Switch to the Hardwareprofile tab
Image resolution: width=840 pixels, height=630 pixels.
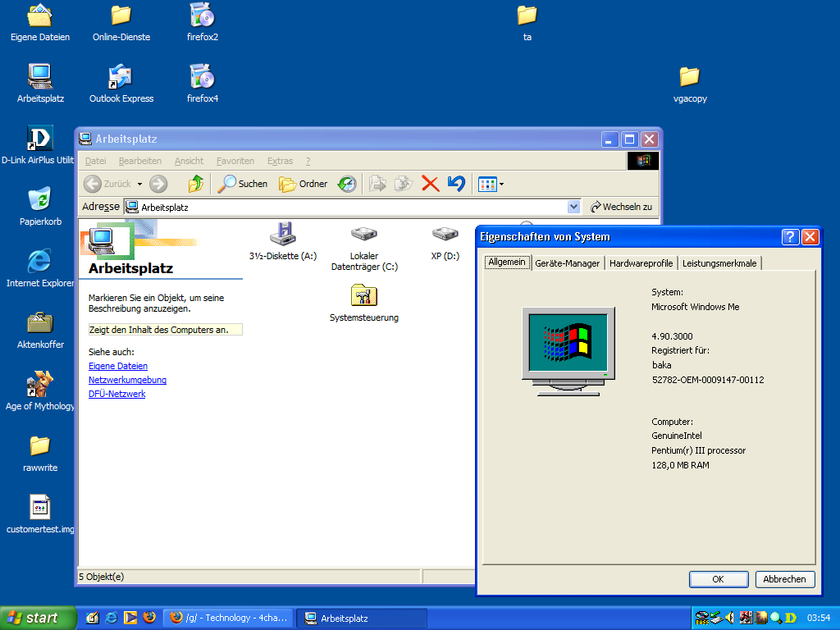(641, 263)
